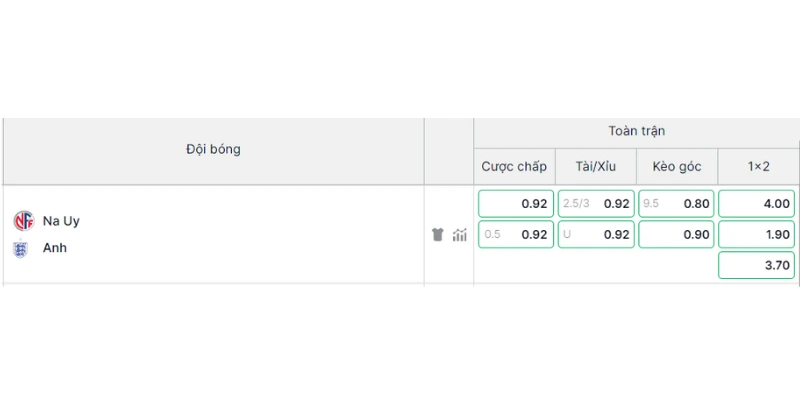Open the Anh team name
800x400 pixels.
pyautogui.click(x=55, y=248)
